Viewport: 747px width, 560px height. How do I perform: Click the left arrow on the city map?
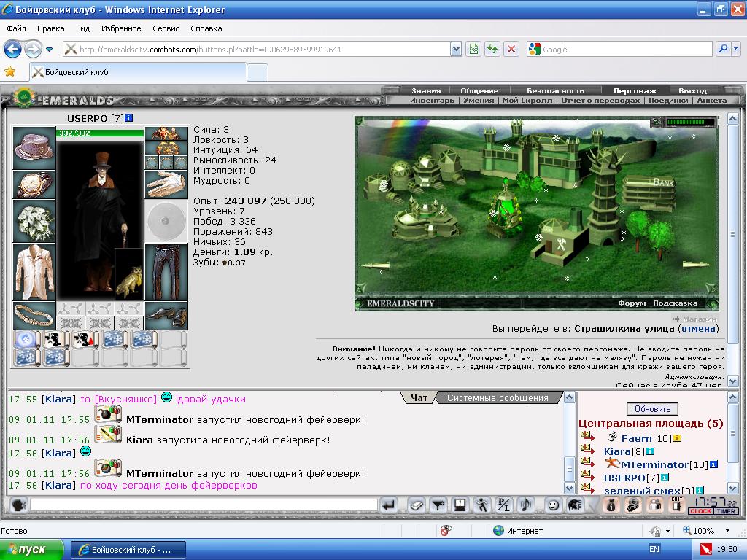click(376, 265)
